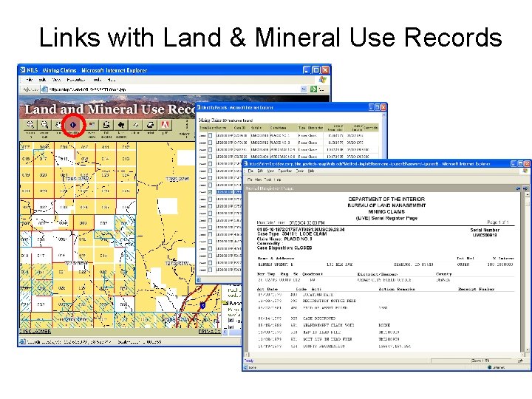Click the rightmost icon in Serial Register header
The width and height of the screenshot is (532, 399).
(x=525, y=188)
